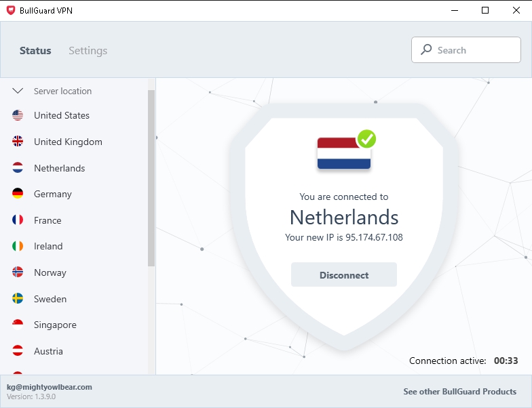The height and width of the screenshot is (408, 532).
Task: Switch to the Settings tab
Action: (88, 51)
